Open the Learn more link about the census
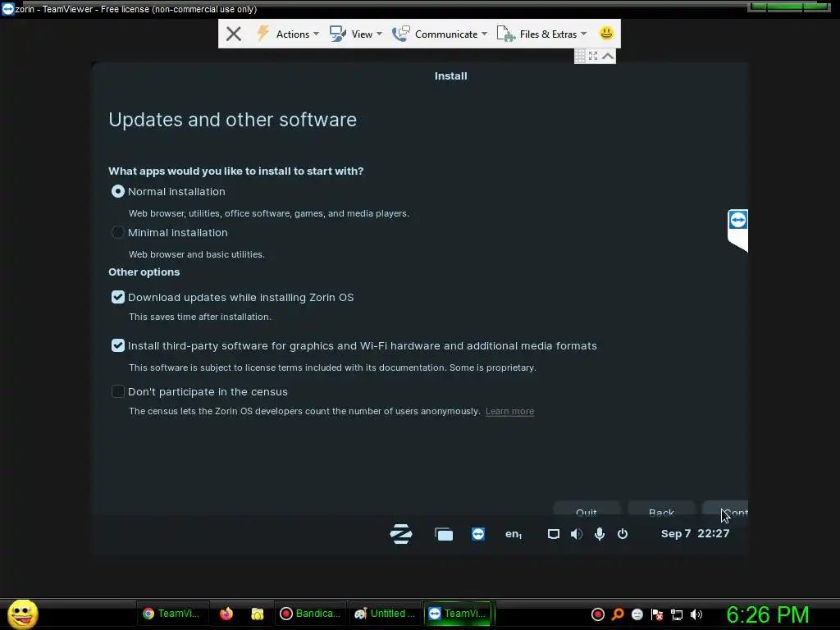This screenshot has height=630, width=840. (509, 412)
